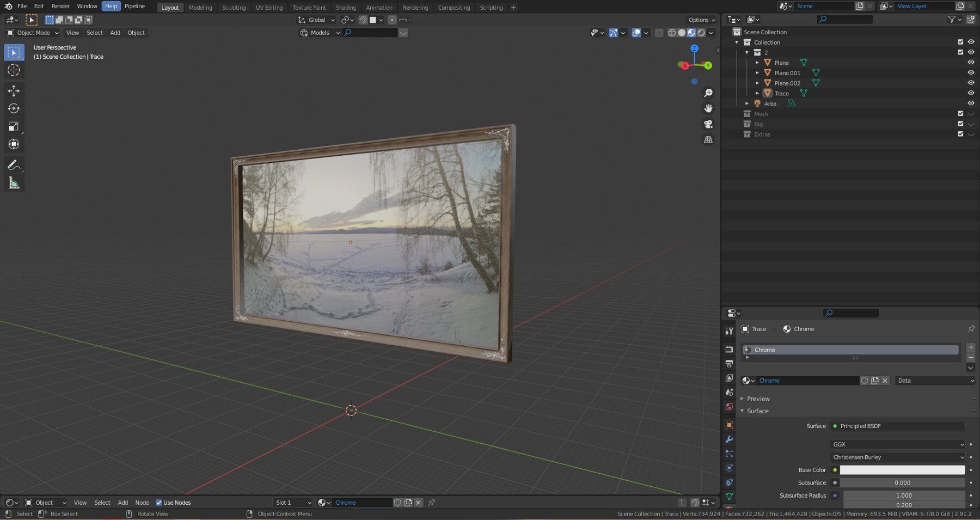Click the Subsurface Radius 1.000 field

coord(904,495)
